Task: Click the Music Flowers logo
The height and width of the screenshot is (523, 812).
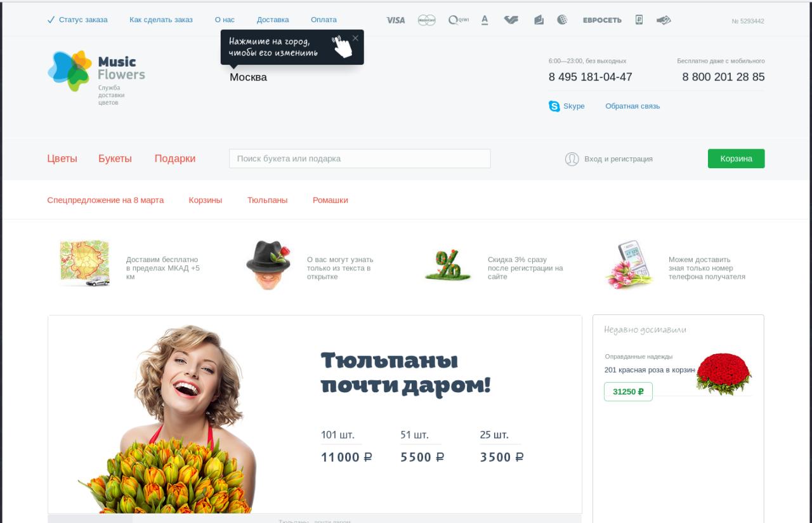Action: pyautogui.click(x=96, y=76)
